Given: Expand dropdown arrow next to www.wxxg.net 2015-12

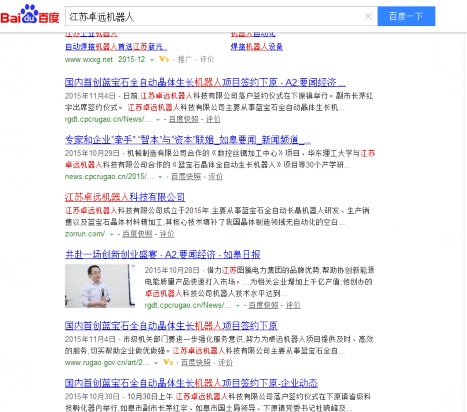Looking at the screenshot, I should coord(152,60).
